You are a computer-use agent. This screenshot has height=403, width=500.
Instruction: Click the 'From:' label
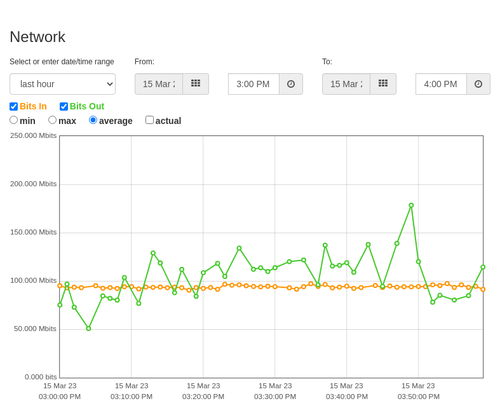pyautogui.click(x=144, y=62)
